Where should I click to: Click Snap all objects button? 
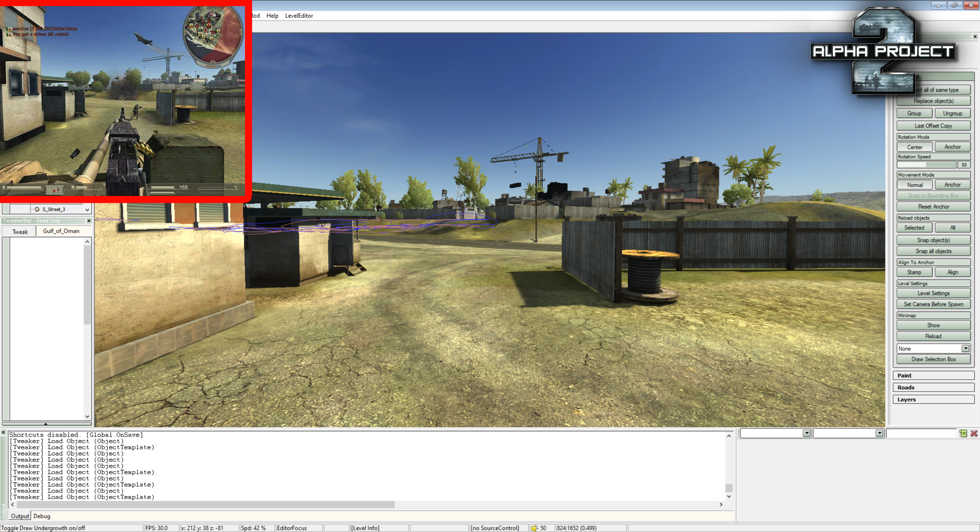tap(933, 251)
